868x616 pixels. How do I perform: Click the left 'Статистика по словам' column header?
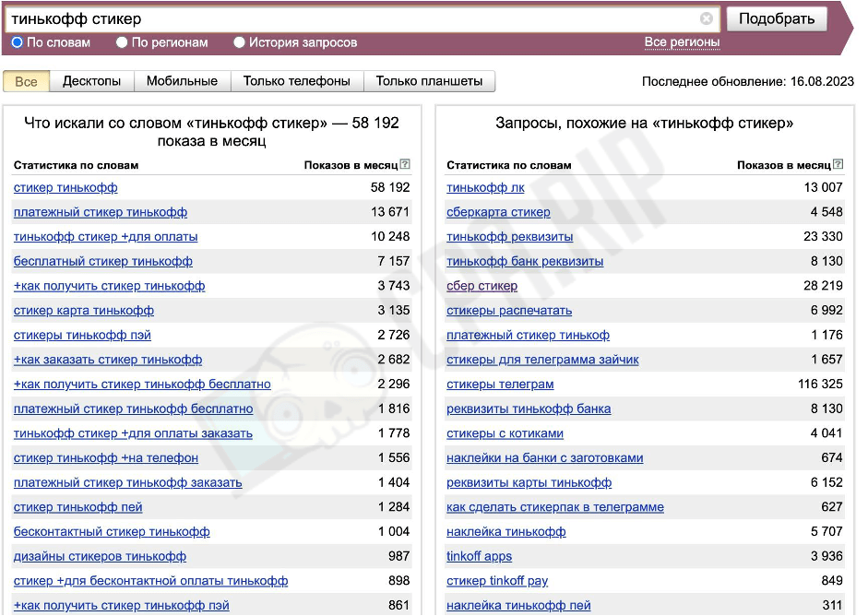76,165
